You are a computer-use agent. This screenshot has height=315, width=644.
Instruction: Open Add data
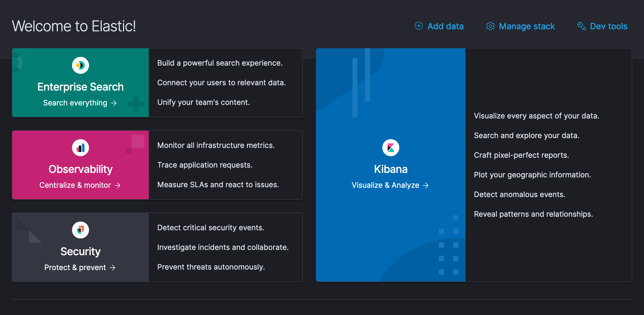[445, 26]
